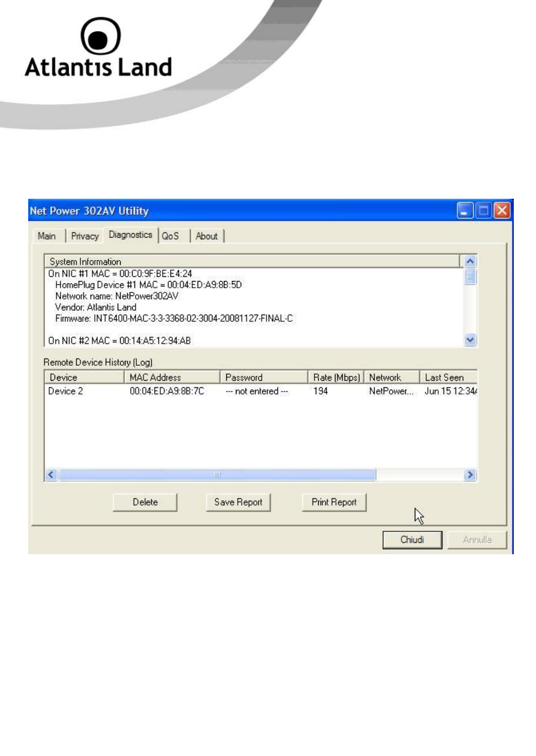Click the System Information list header
The image size is (536, 756).
pos(252,262)
